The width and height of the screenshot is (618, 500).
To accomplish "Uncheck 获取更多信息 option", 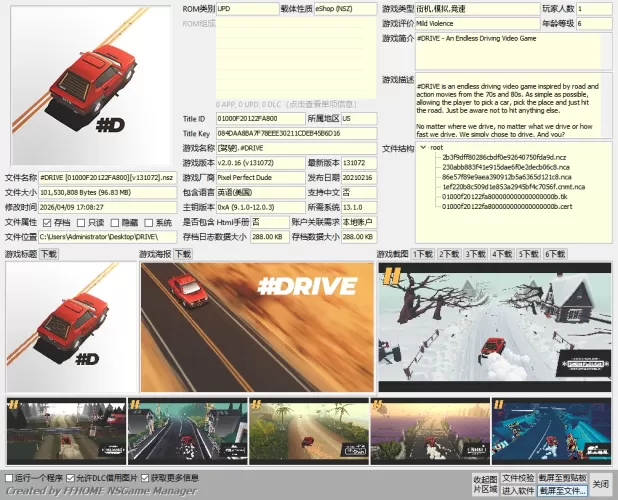I will click(x=145, y=478).
